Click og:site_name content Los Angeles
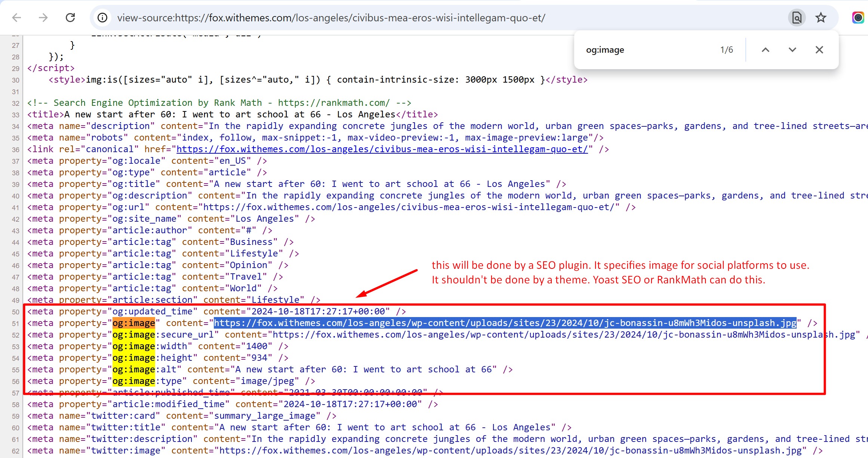Image resolution: width=868 pixels, height=458 pixels. point(265,219)
